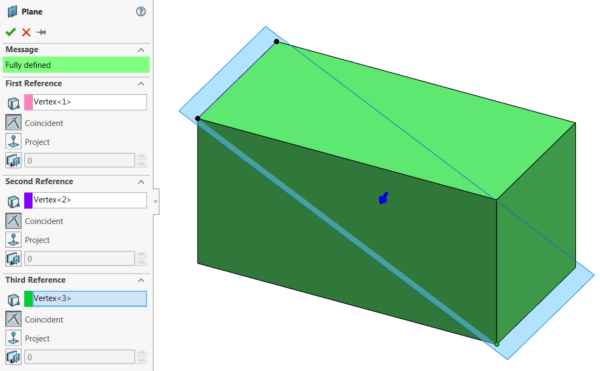
Task: Collapse the Third Reference section
Action: [x=141, y=280]
